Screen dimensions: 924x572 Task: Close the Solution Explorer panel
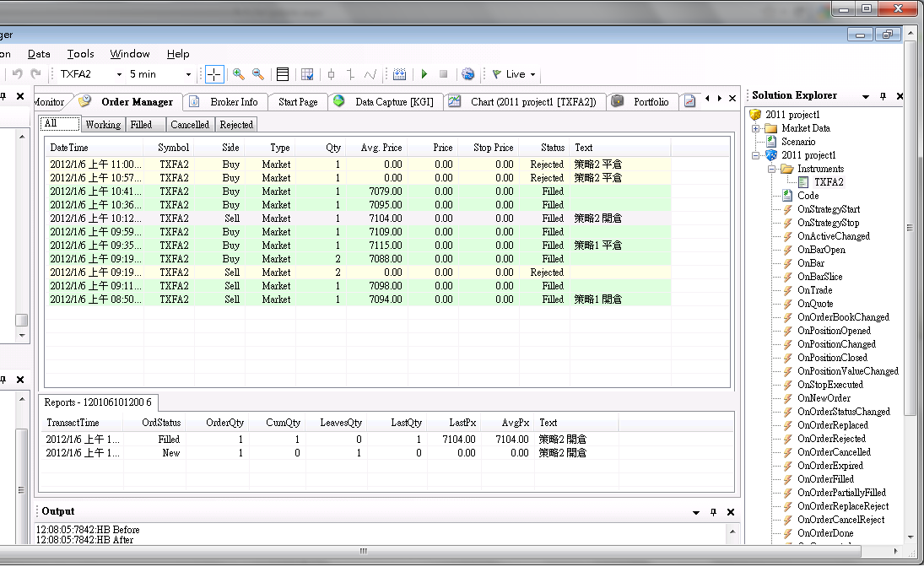pyautogui.click(x=900, y=96)
